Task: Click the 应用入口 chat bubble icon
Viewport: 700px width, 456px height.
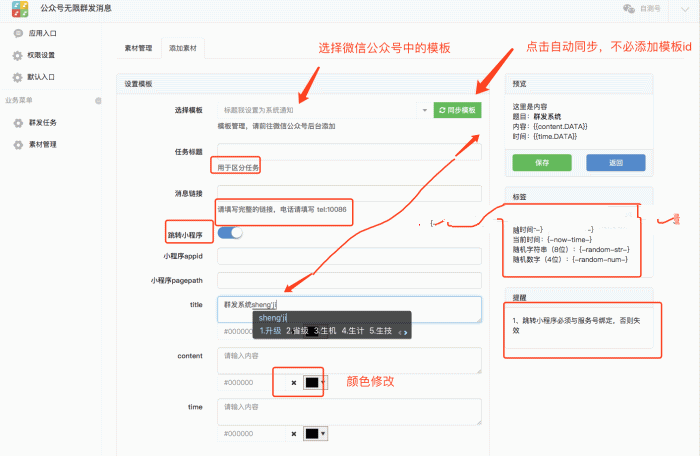Action: [17, 33]
